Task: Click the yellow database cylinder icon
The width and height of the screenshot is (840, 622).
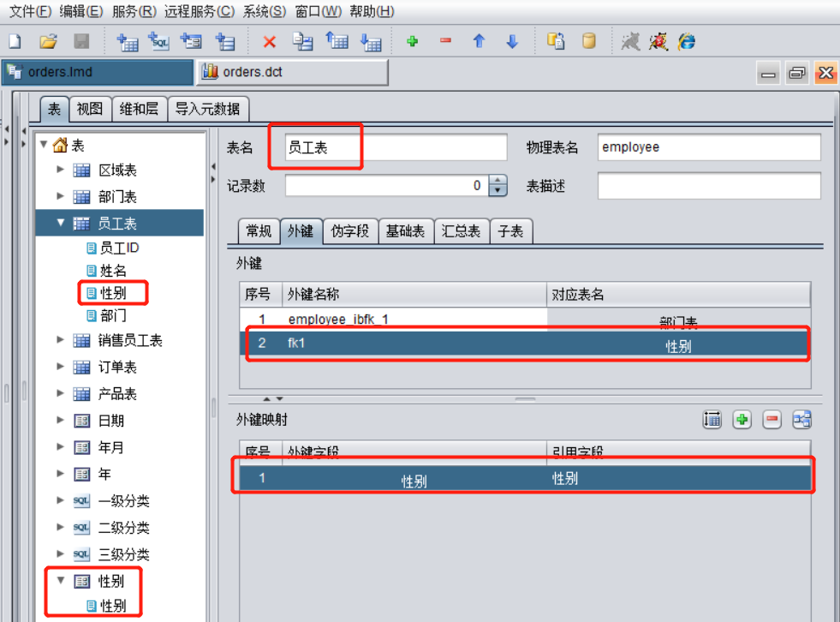Action: [589, 41]
